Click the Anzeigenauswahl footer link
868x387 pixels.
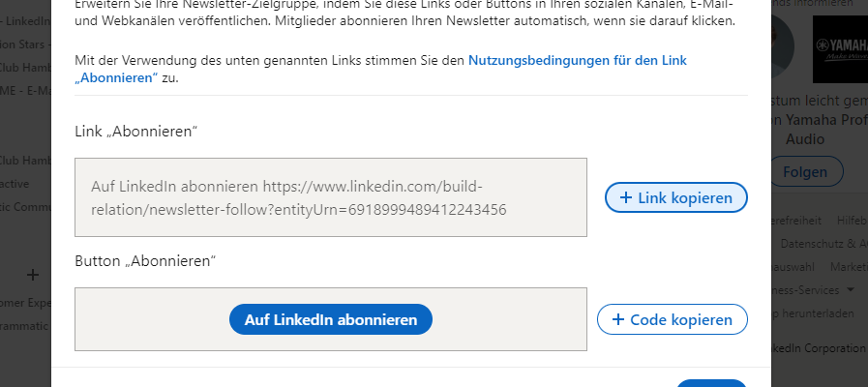coord(792,266)
